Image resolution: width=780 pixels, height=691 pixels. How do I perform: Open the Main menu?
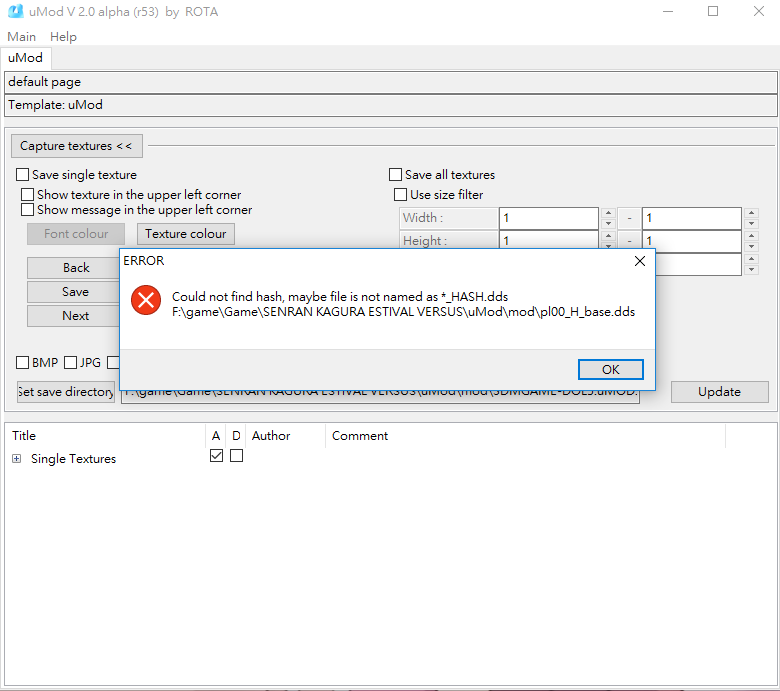21,36
